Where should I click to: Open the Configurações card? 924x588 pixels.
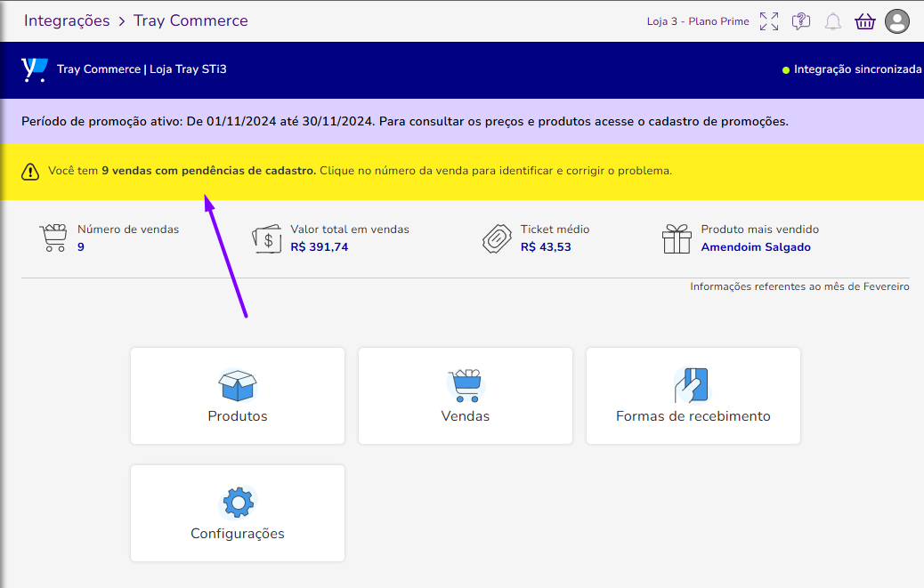pyautogui.click(x=238, y=513)
